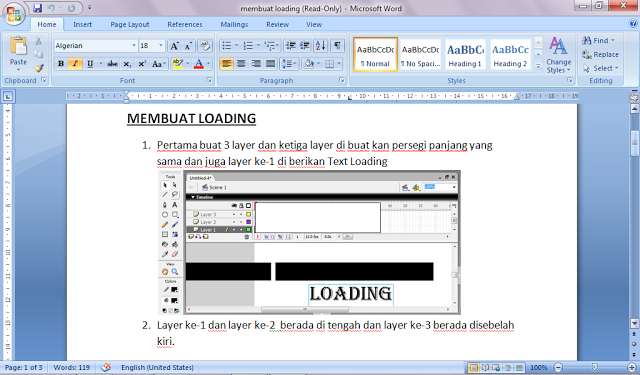This screenshot has height=375, width=640.
Task: Decrease paragraph indent
Action: (x=290, y=46)
